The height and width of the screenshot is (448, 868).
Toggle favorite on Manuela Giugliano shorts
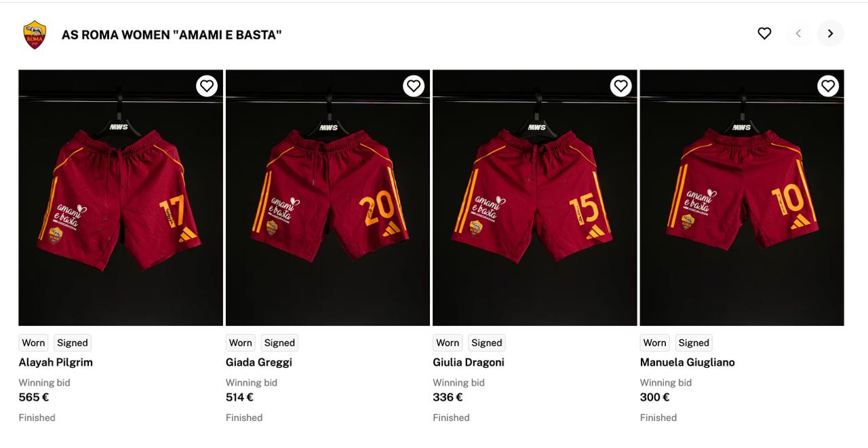pyautogui.click(x=827, y=86)
